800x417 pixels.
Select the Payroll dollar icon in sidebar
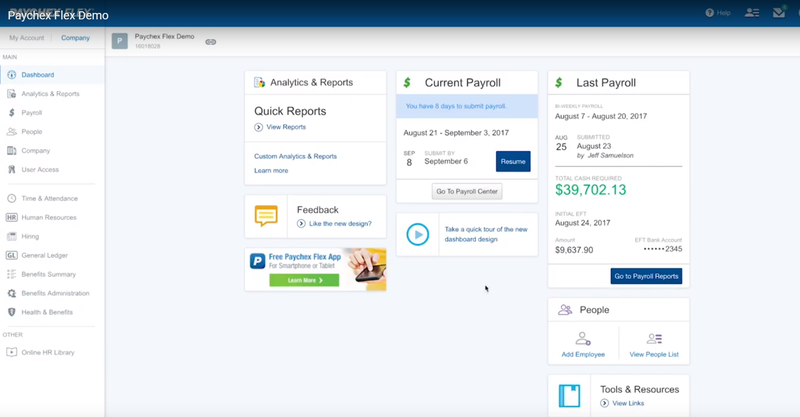pyautogui.click(x=11, y=112)
